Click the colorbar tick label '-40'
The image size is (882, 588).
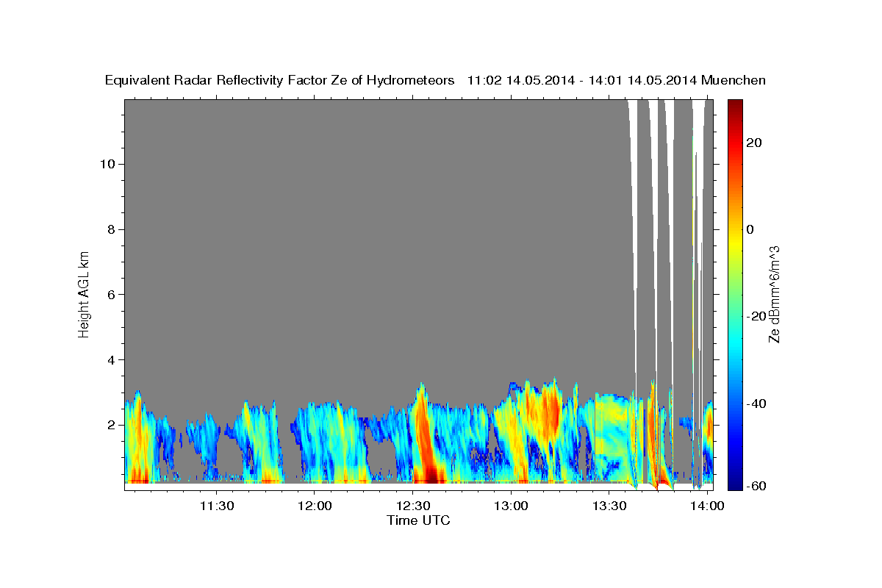(756, 404)
